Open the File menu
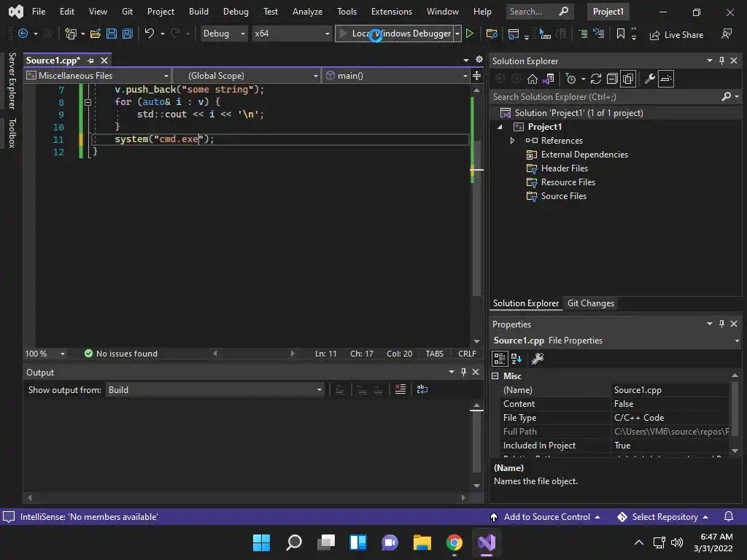747x560 pixels. 39,12
